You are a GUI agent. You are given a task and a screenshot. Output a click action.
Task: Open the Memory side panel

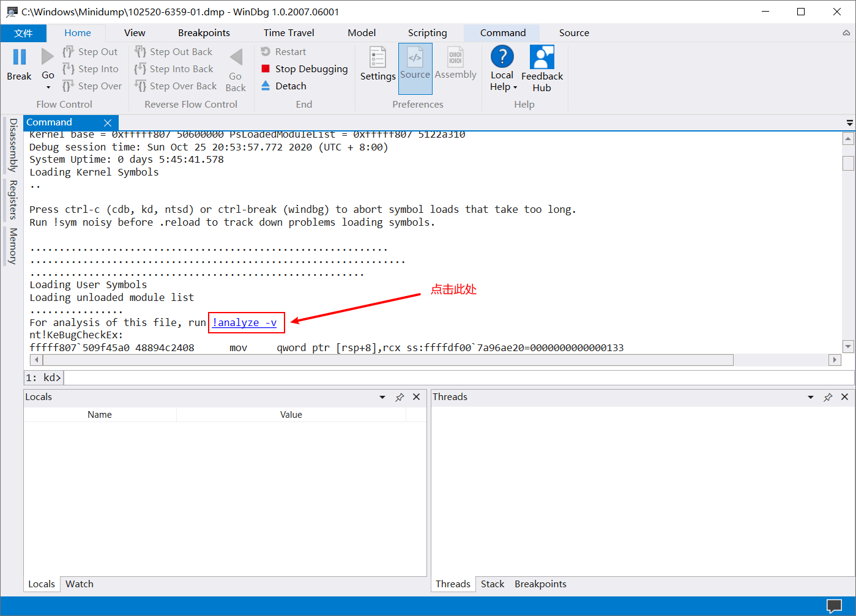[12, 246]
